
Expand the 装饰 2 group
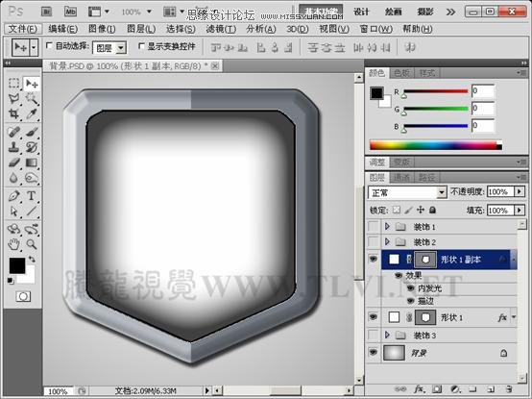(x=387, y=241)
